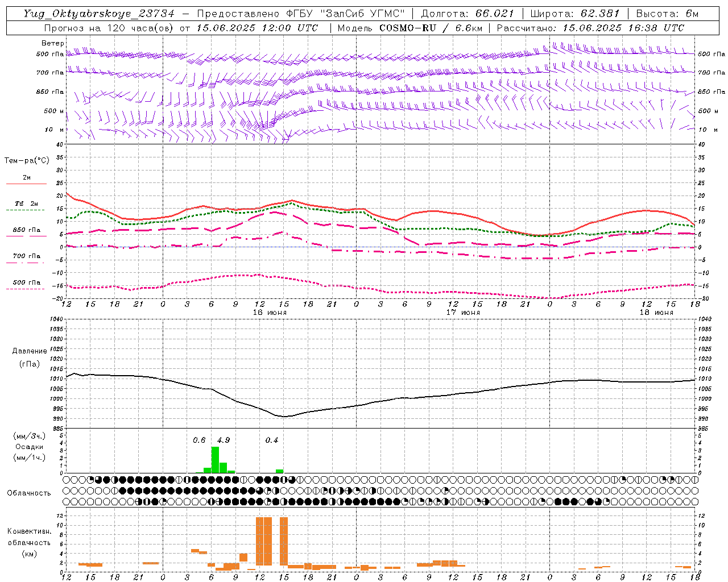Select the Облачность panel label

click(29, 493)
